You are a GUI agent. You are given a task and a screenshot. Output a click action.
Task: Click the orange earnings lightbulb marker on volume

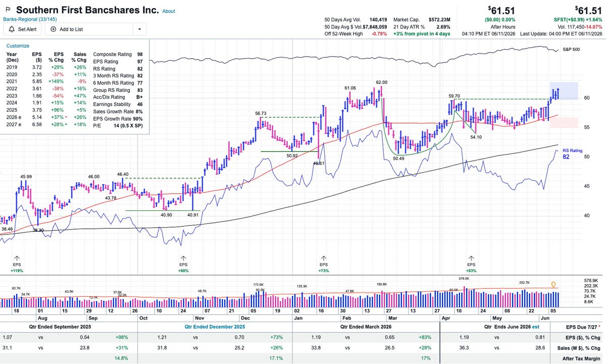(553, 285)
